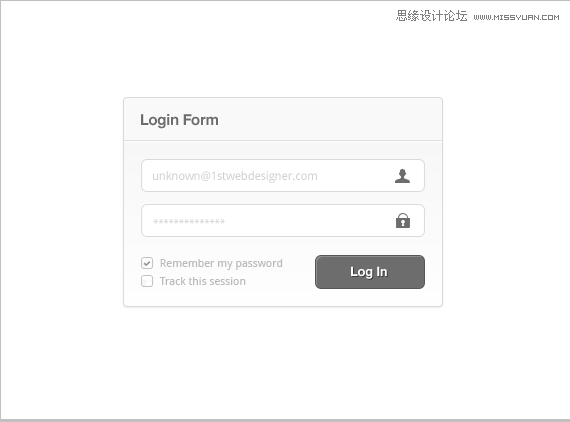Screen dimensions: 570x422
Task: Click the blank white area below the form
Action: (283, 360)
